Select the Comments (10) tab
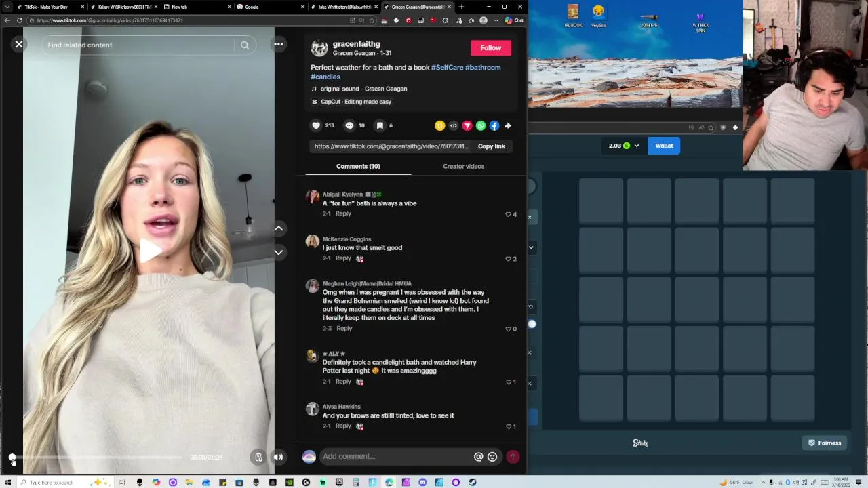The height and width of the screenshot is (488, 868). 358,166
